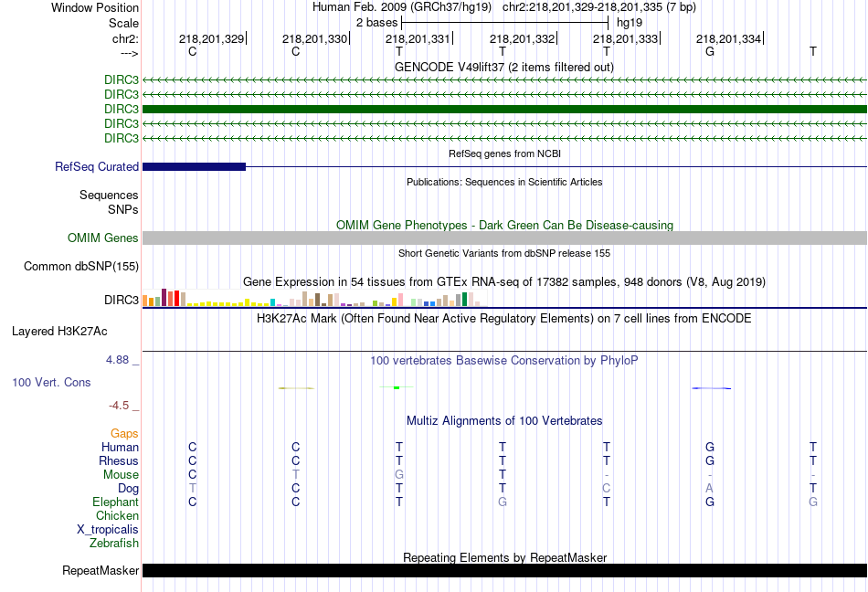Click the Gaps label in Multiz track

pyautogui.click(x=124, y=433)
